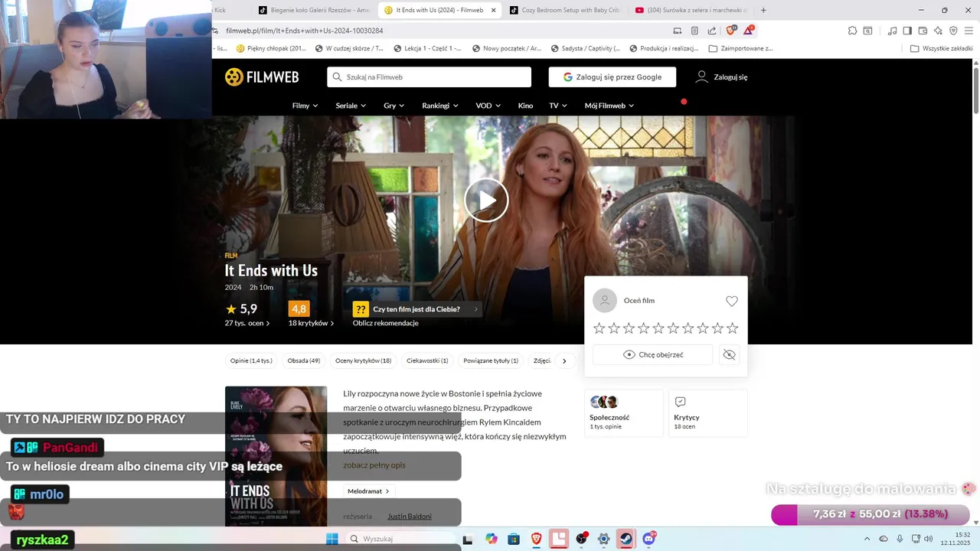Viewport: 980px width, 551px height.
Task: Rate the film five stars
Action: [x=658, y=328]
